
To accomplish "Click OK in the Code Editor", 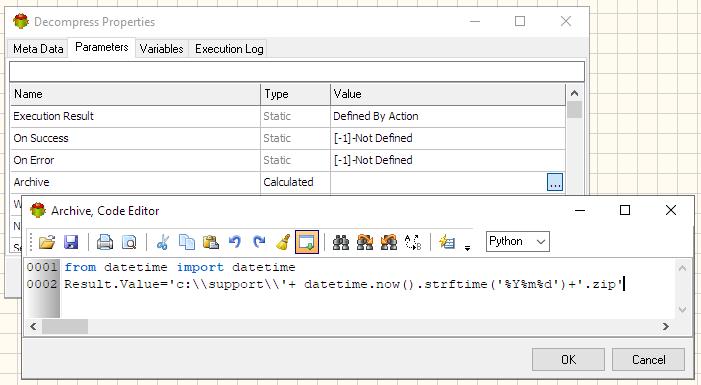I will pyautogui.click(x=568, y=360).
